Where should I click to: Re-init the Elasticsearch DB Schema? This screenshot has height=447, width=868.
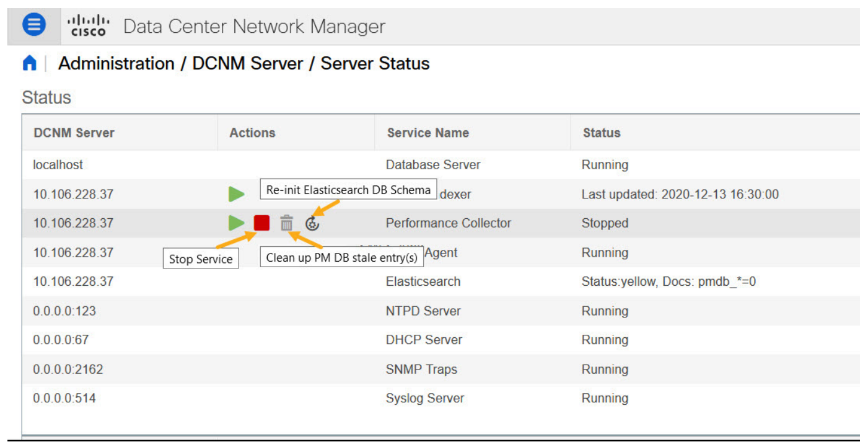(312, 223)
